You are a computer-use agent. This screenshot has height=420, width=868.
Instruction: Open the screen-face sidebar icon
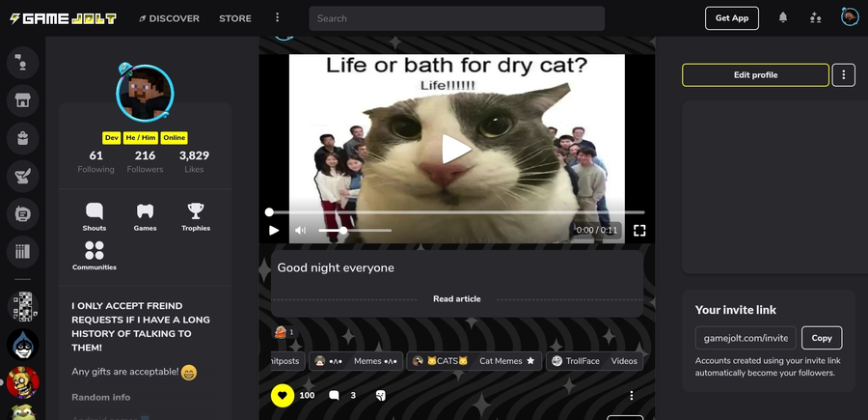tap(23, 214)
